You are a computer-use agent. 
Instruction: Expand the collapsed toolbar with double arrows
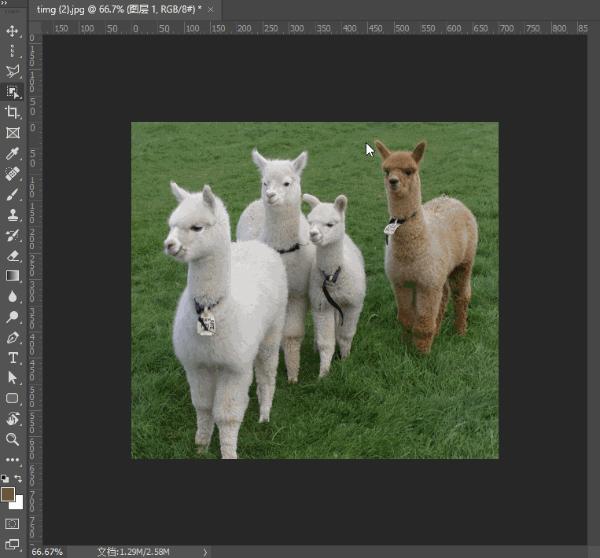[x=4, y=3]
